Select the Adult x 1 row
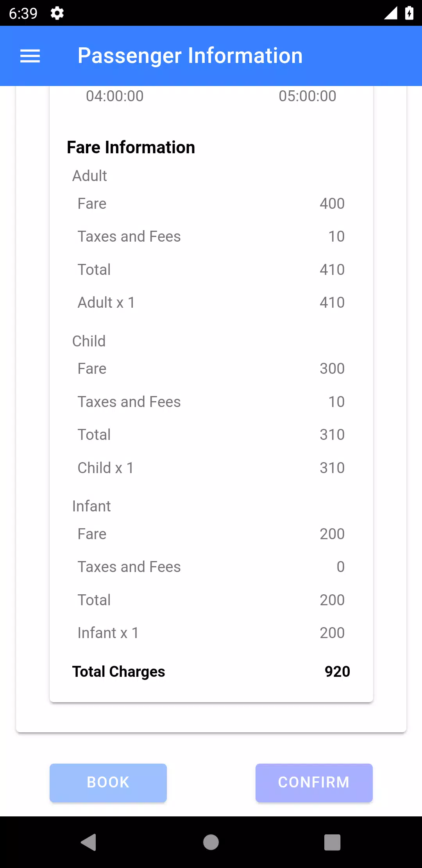This screenshot has width=422, height=868. [x=211, y=302]
